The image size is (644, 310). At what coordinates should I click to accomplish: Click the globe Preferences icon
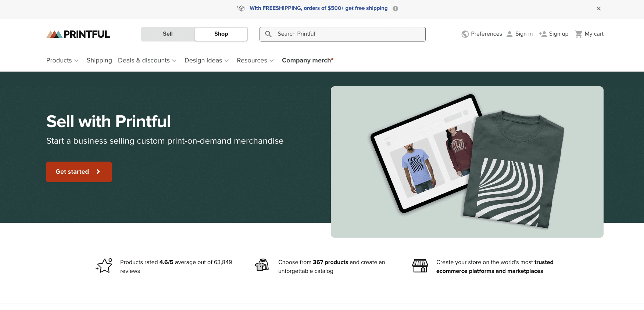[x=465, y=34]
